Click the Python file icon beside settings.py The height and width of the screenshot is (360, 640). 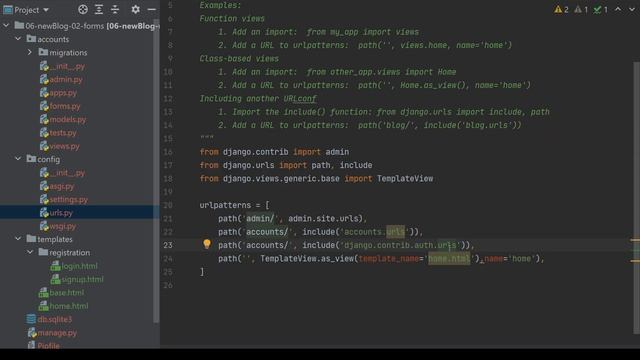pos(44,199)
